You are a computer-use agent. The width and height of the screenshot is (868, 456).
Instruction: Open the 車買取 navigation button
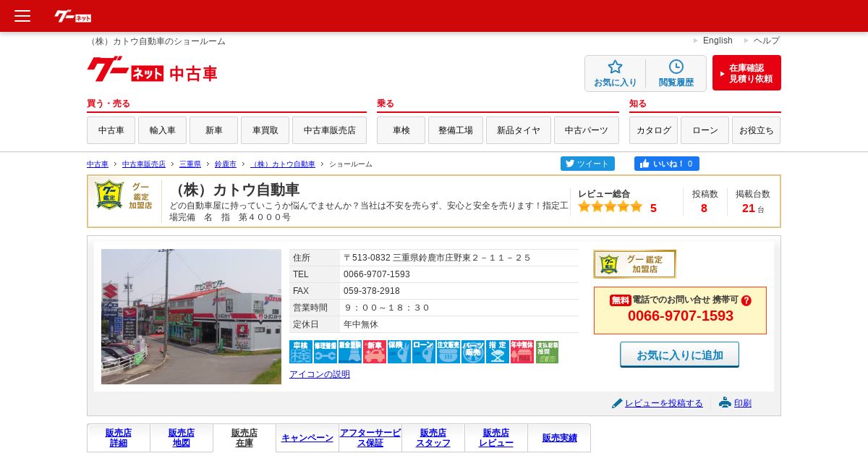pyautogui.click(x=265, y=130)
